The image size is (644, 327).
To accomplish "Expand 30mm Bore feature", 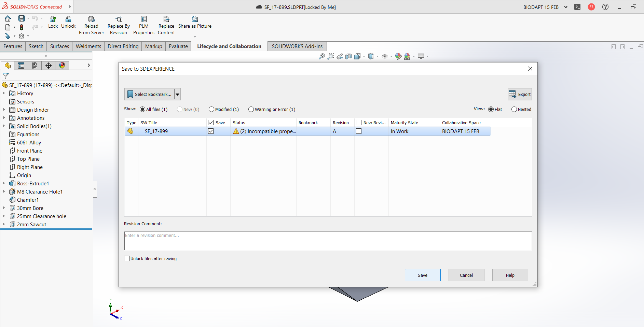I will (4, 208).
